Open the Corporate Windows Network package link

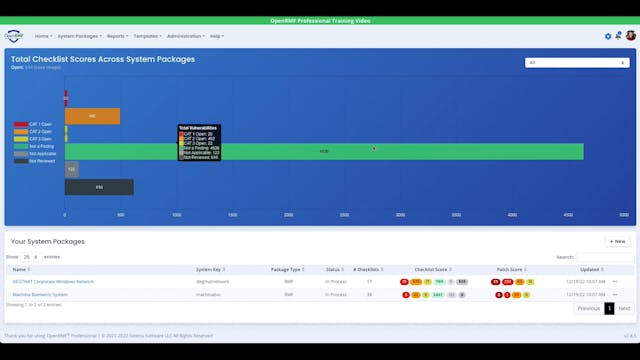pos(53,282)
